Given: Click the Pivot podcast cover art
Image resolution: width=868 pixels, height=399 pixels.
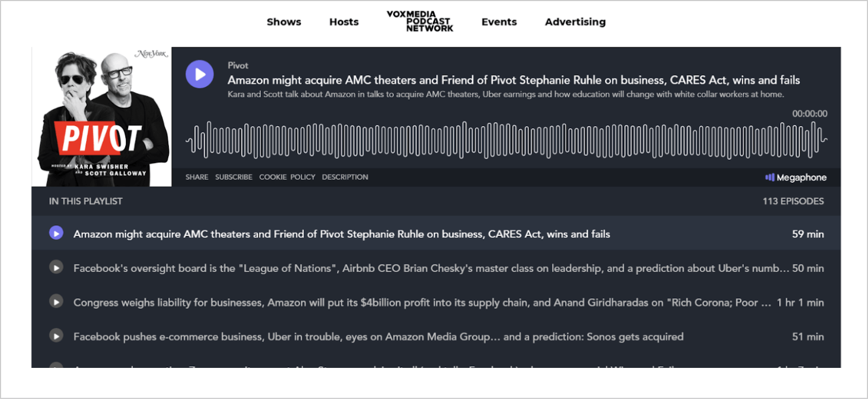Looking at the screenshot, I should (x=102, y=117).
